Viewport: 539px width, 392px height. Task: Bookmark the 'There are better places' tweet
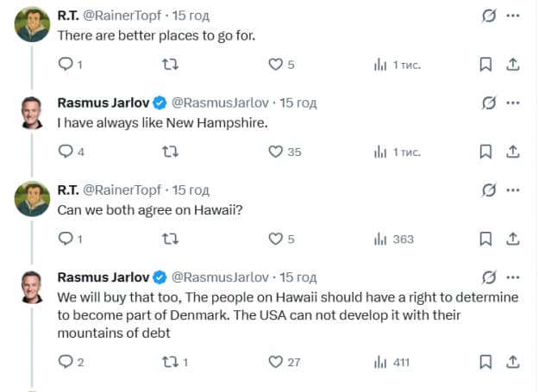click(x=486, y=65)
